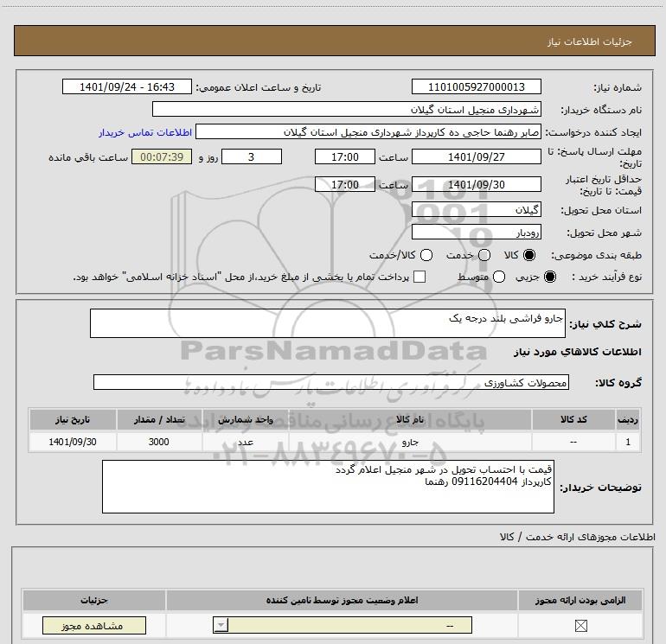666x644 pixels.
Task: Click the جزئیات column header
Action: (94, 600)
